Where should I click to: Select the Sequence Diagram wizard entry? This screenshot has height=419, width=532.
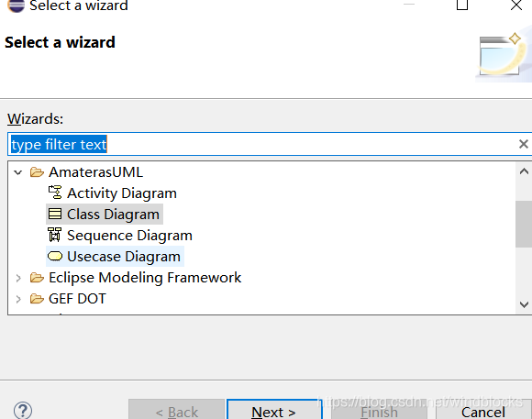120,235
